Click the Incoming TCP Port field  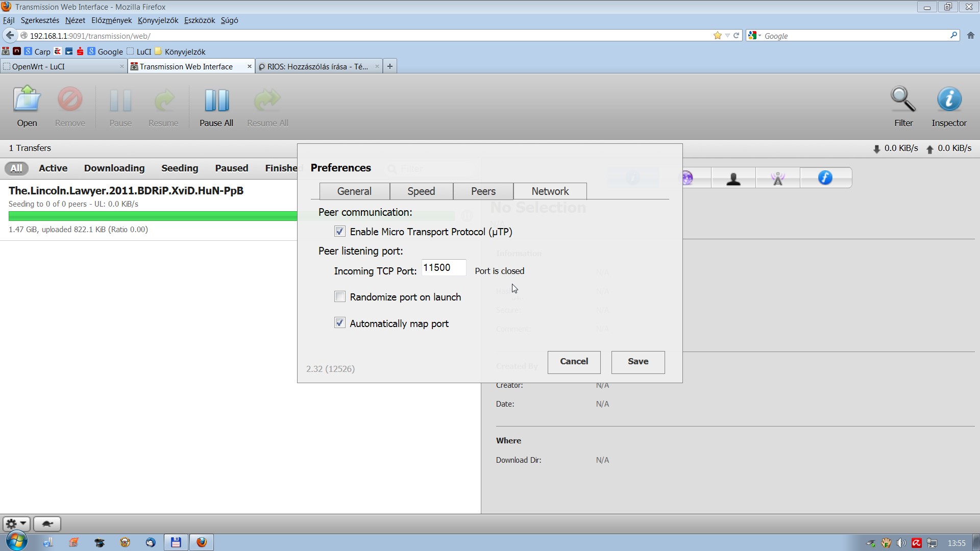443,268
